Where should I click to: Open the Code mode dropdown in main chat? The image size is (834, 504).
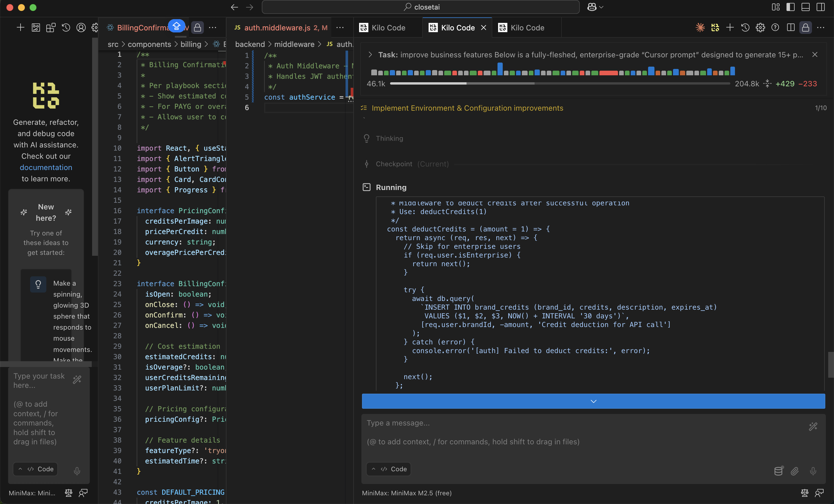coord(389,469)
